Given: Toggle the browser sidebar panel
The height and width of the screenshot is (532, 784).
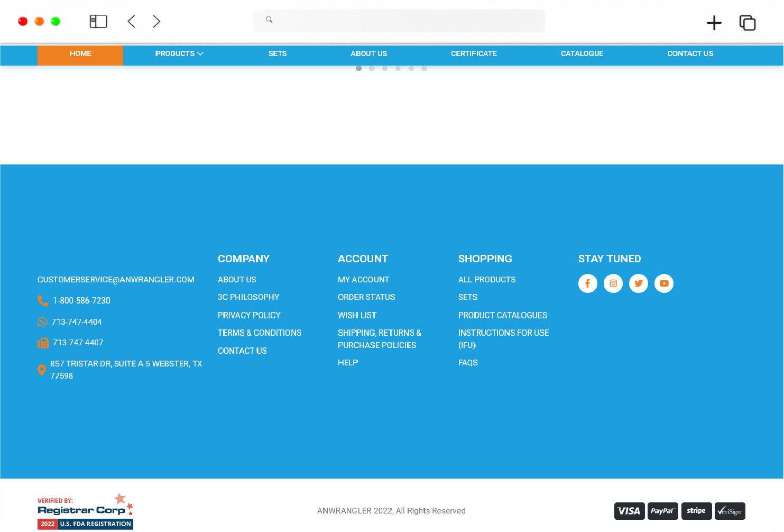Looking at the screenshot, I should (x=98, y=22).
